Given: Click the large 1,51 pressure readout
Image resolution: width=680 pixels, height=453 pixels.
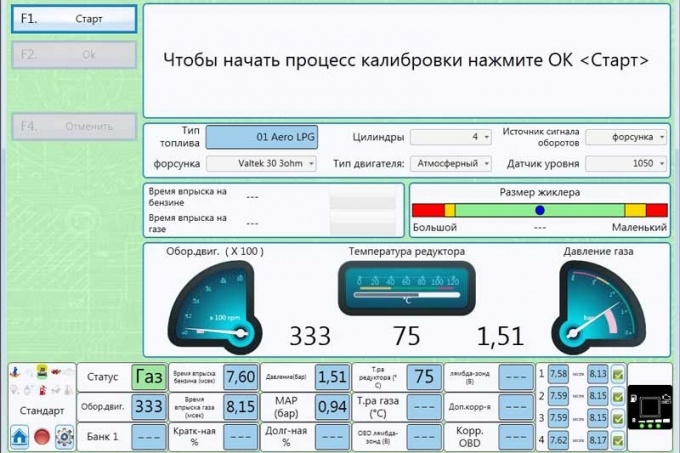Looking at the screenshot, I should 500,336.
